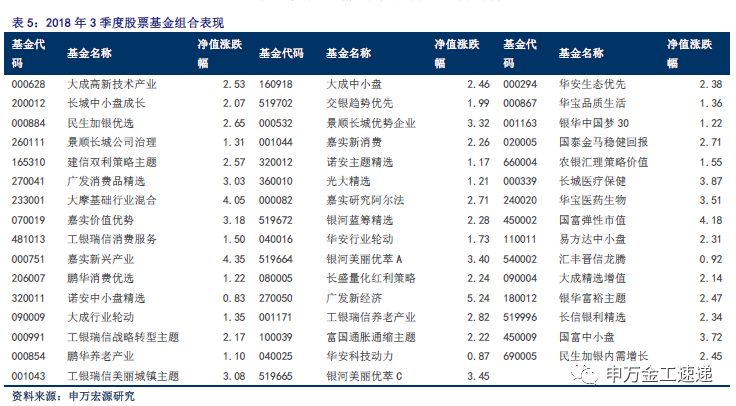Click value 4.05 in 大摩基础行业混合 row

pyautogui.click(x=234, y=200)
